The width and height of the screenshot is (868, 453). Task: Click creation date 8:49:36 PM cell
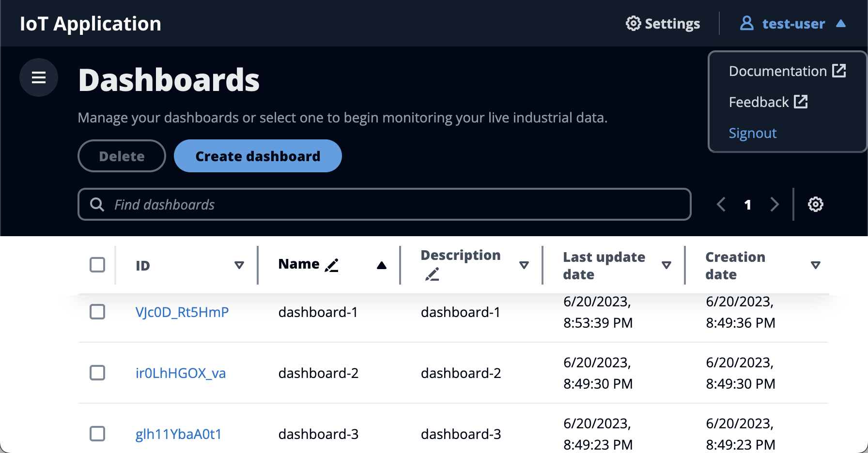pos(741,312)
